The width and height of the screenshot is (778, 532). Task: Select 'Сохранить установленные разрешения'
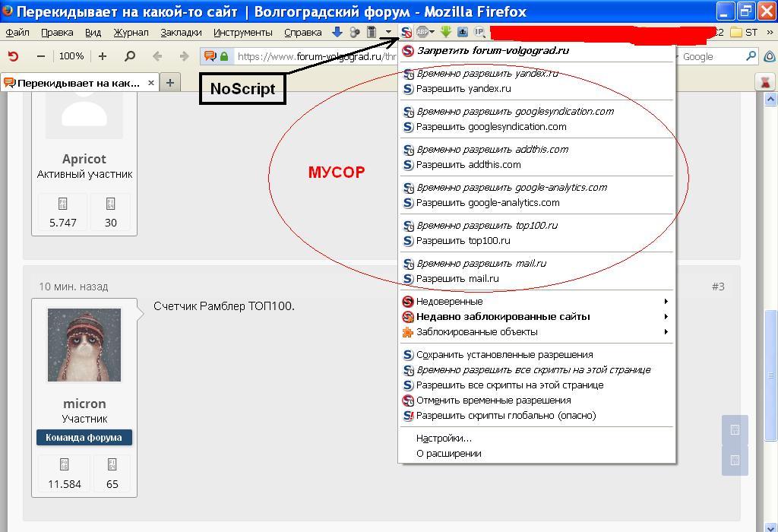(537, 355)
